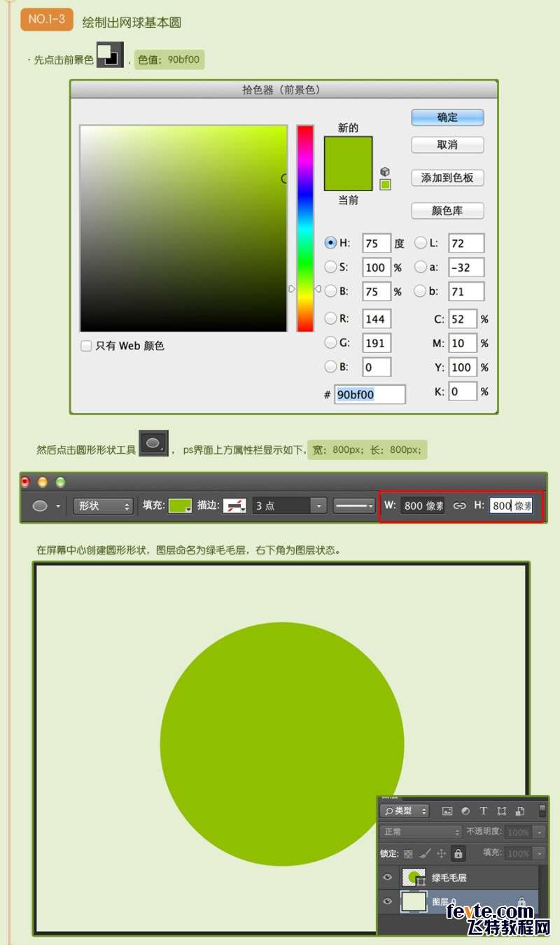The image size is (560, 945).
Task: Click lock icon on 图层 0 row
Action: pyautogui.click(x=521, y=902)
